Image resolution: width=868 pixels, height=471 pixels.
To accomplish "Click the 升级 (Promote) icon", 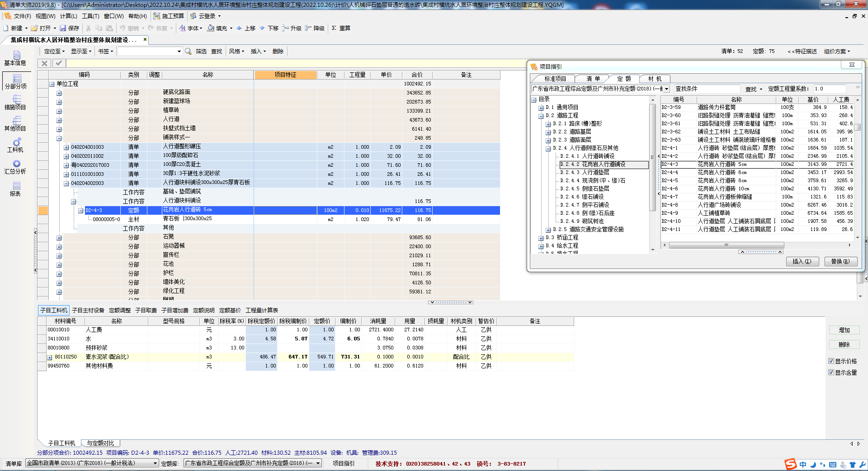I will pos(285,28).
